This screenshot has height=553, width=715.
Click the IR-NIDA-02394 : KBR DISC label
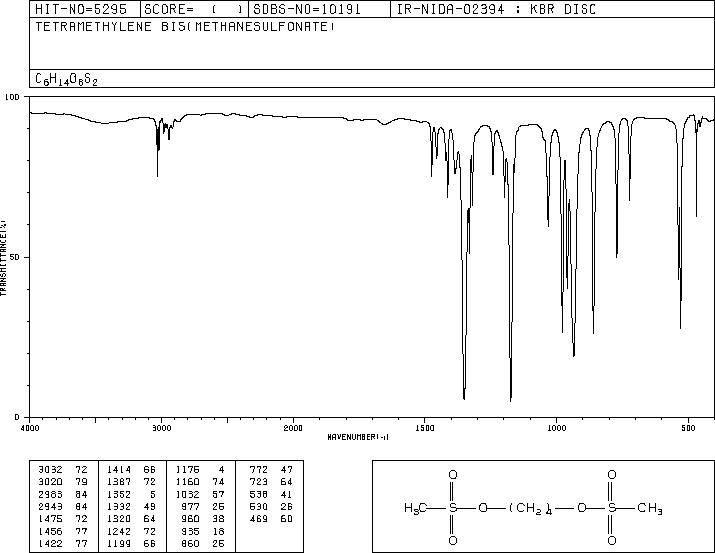tap(496, 9)
